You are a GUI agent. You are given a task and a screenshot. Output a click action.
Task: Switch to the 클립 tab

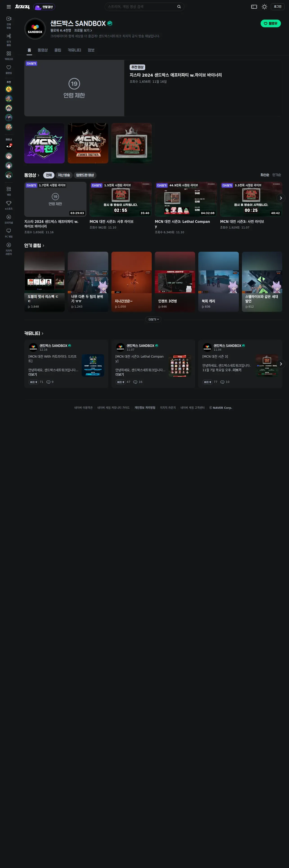tap(58, 50)
